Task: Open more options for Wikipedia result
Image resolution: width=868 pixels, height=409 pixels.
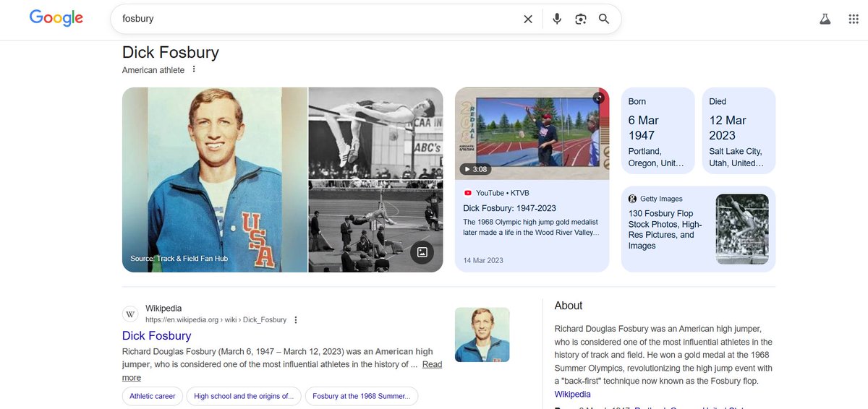Action: click(295, 320)
